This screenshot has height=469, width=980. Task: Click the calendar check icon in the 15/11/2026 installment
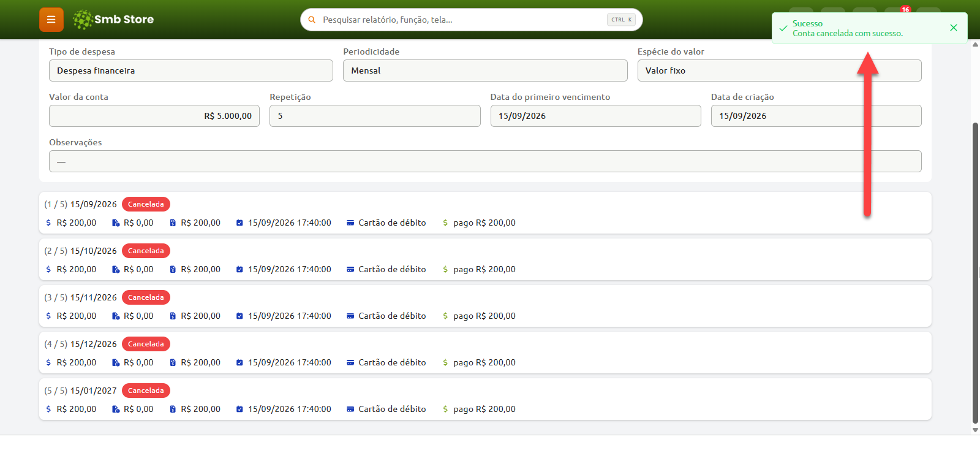(x=239, y=316)
